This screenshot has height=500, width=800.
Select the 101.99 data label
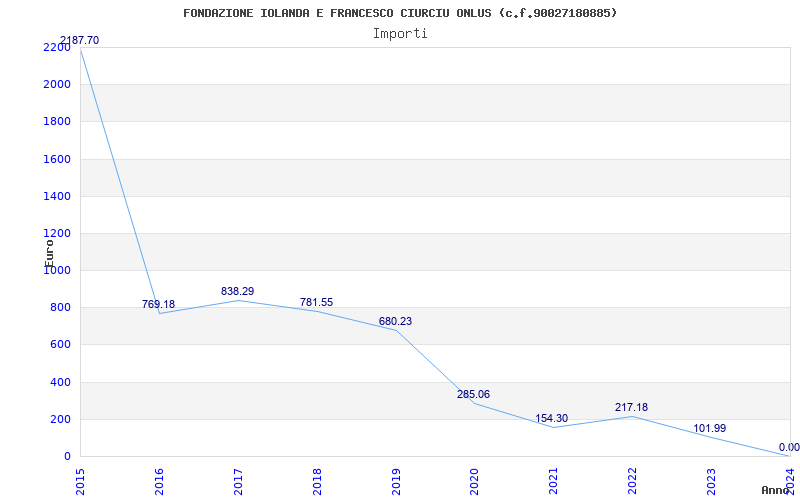click(x=710, y=429)
